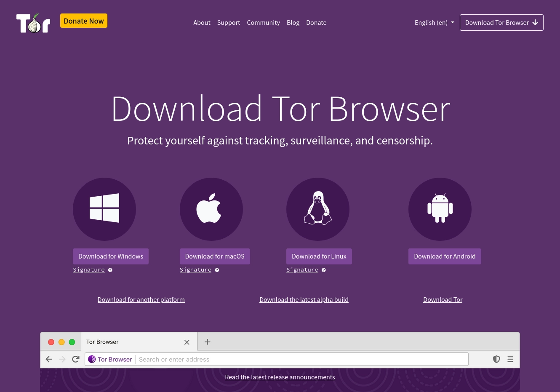Click the new tab plus icon
Viewport: 560px width, 392px height.
click(x=207, y=342)
